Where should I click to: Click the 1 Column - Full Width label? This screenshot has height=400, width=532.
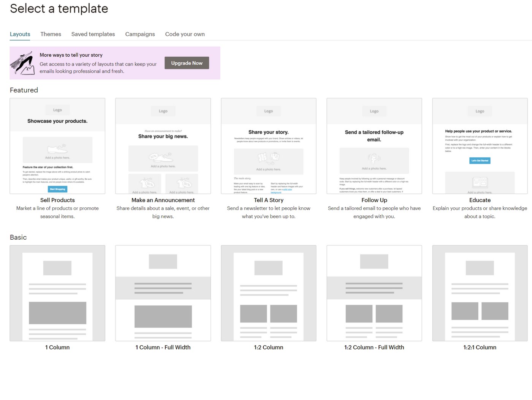163,347
